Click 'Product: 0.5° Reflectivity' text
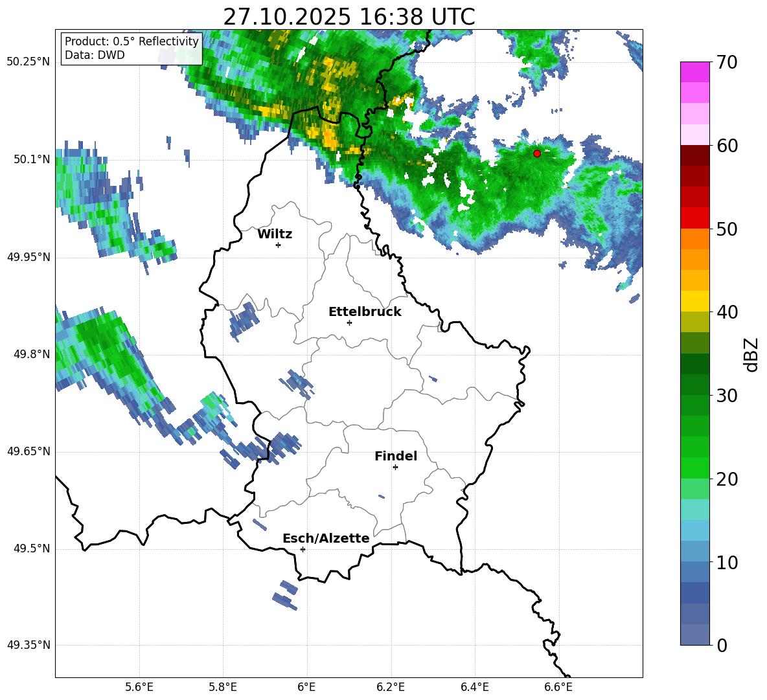Screen dimensions: 767x700 132,41
